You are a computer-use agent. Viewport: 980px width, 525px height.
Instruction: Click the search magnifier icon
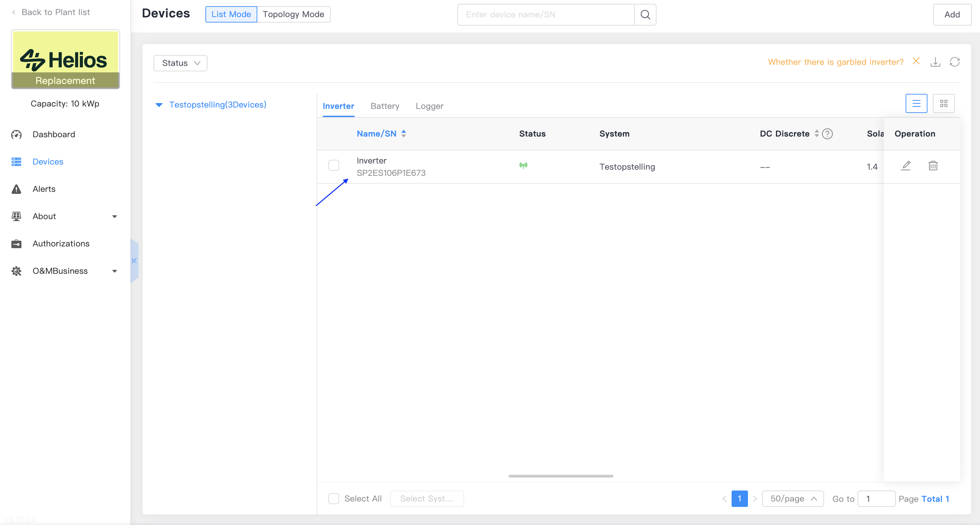pos(645,14)
